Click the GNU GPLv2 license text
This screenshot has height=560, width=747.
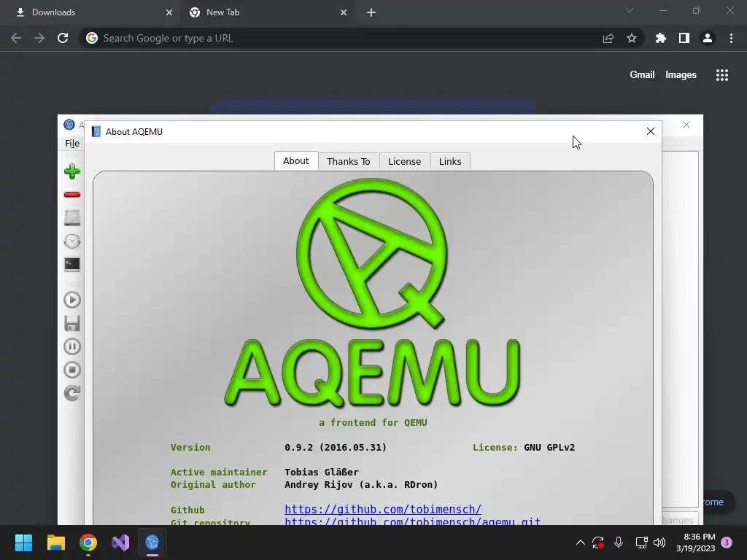(549, 447)
